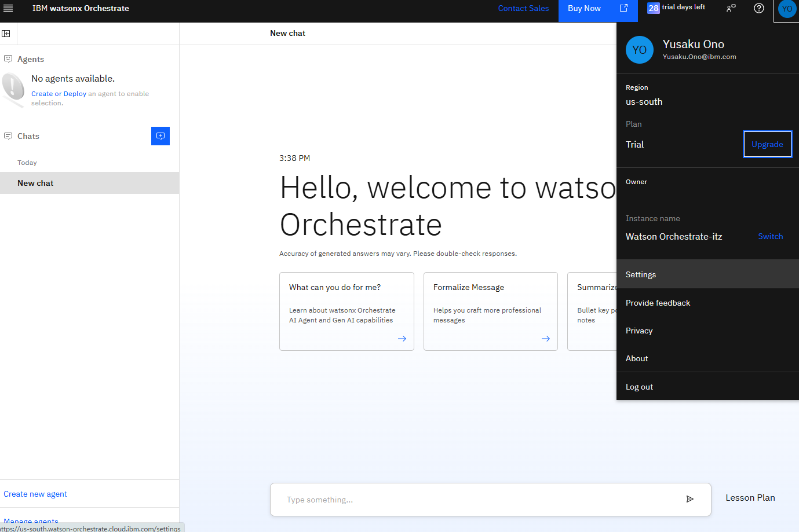Select Log out
799x532 pixels.
click(x=707, y=387)
